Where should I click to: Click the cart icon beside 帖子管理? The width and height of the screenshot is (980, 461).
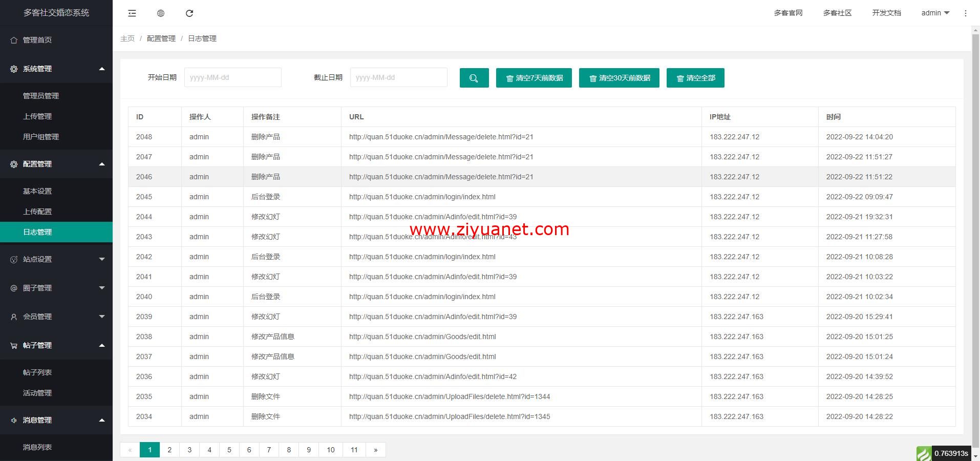(14, 346)
